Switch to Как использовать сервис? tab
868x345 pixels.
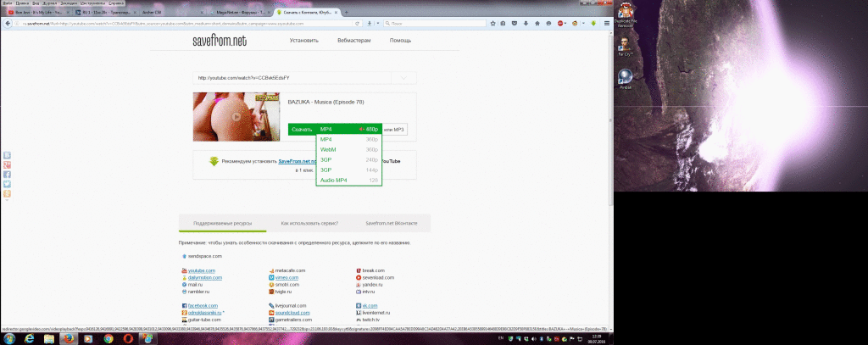[309, 223]
